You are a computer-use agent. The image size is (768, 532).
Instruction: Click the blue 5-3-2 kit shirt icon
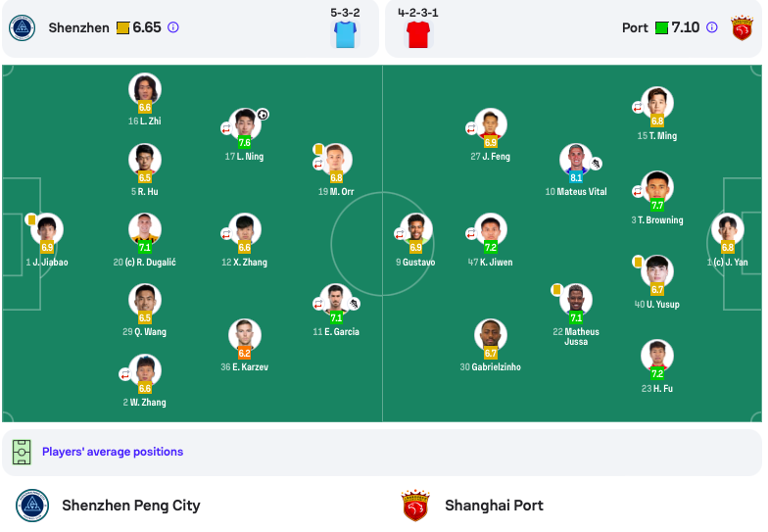[345, 34]
